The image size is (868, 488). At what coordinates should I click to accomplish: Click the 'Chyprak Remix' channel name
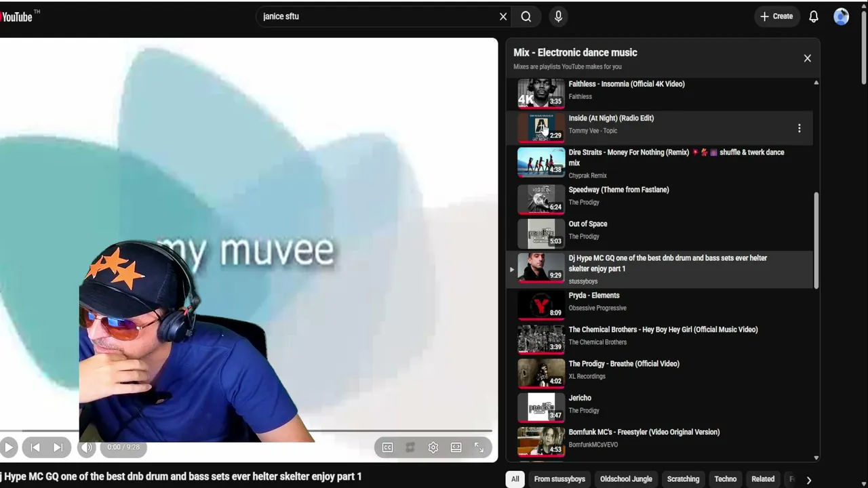click(x=588, y=176)
